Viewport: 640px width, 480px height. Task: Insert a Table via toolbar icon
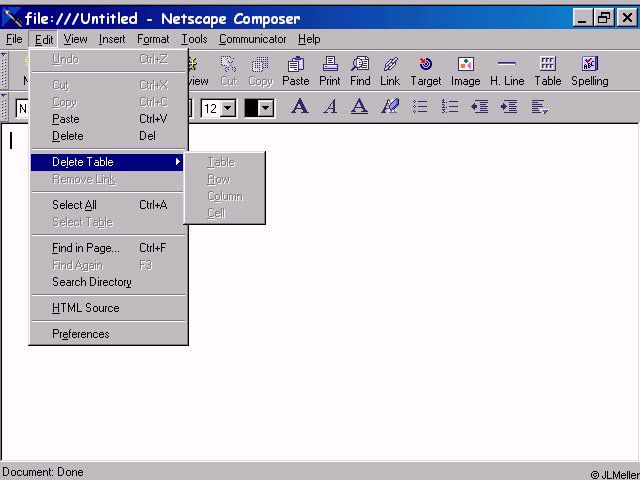(548, 71)
